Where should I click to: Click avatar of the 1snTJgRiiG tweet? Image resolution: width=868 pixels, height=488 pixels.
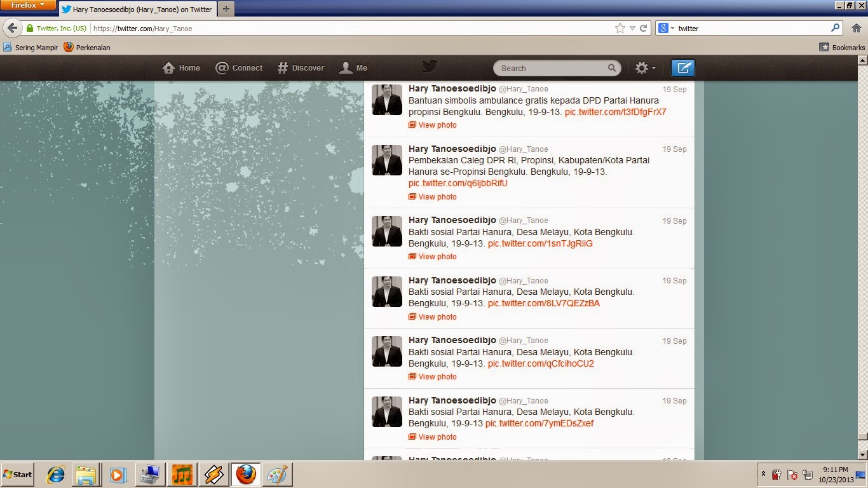(387, 231)
